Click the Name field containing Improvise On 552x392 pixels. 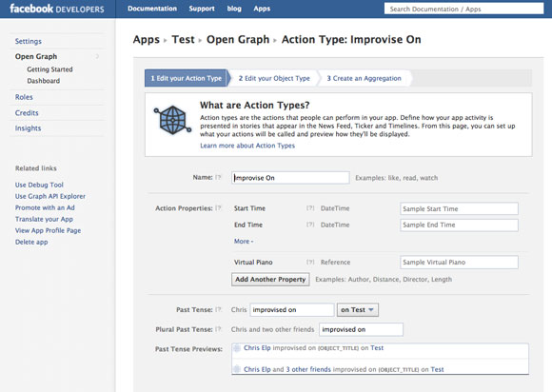tap(291, 178)
